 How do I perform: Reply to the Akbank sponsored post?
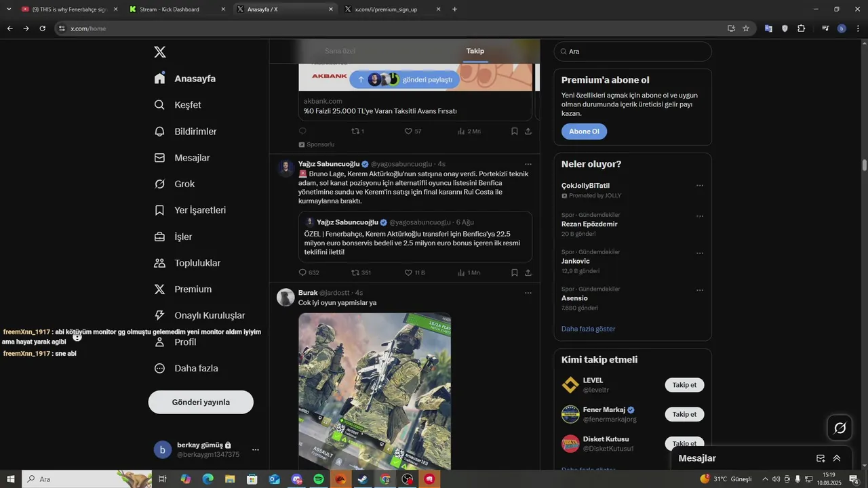[x=302, y=131]
